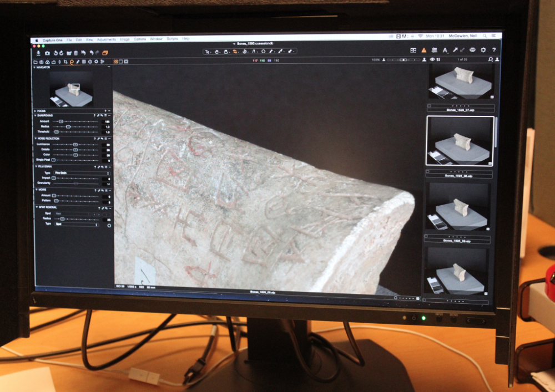Click the 100% zoom level control
This screenshot has height=392, width=555.
coord(376,59)
